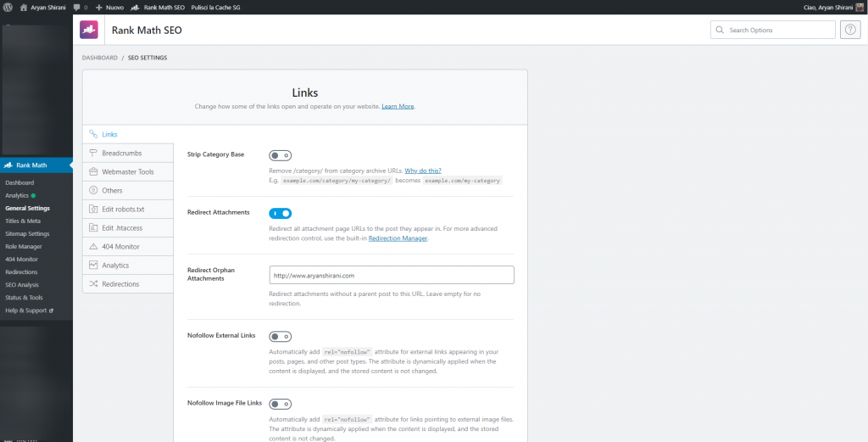Open the comments bubble icon in admin bar
868x442 pixels.
pos(77,7)
